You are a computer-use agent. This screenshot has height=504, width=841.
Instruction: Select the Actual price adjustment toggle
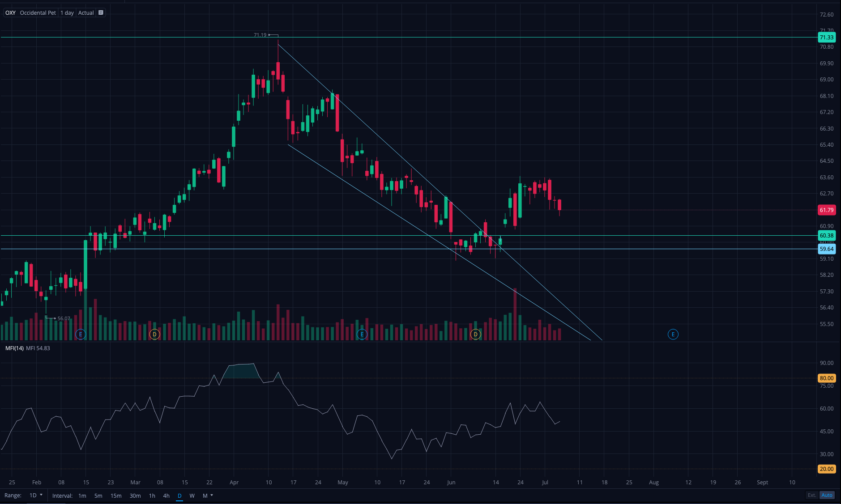pos(86,13)
